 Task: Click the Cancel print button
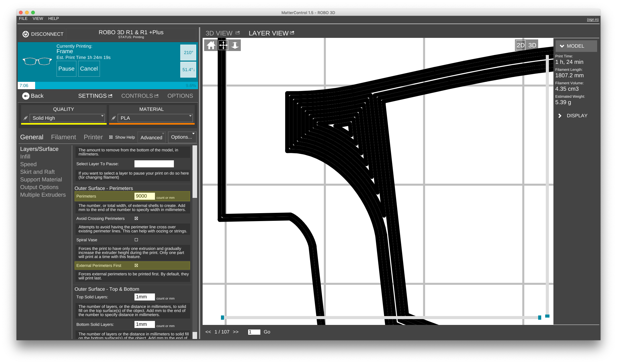point(88,68)
